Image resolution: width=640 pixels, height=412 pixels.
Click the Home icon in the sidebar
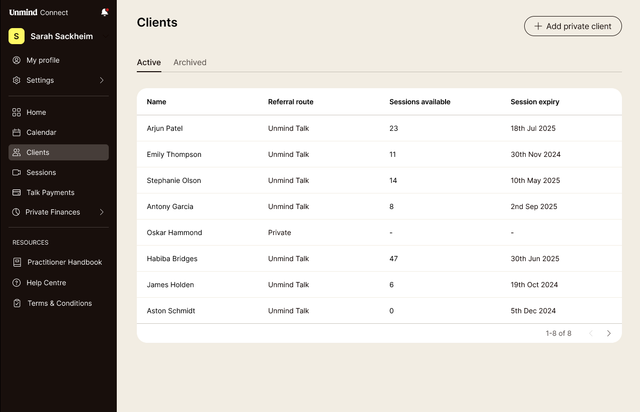17,112
